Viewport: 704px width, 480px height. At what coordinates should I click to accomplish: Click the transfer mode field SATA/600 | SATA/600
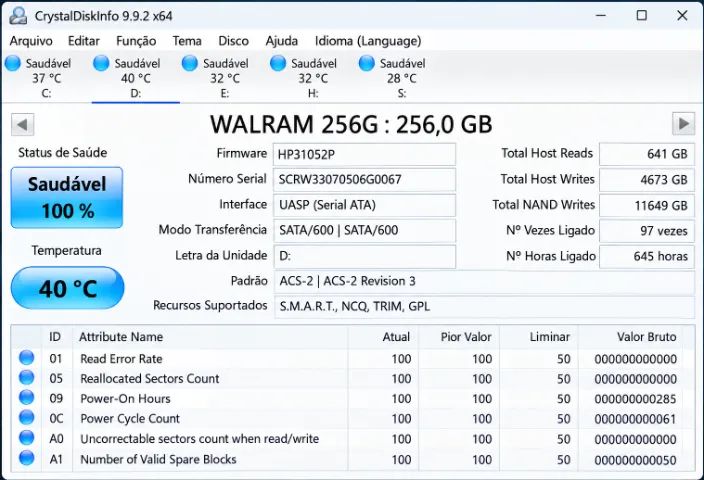364,230
